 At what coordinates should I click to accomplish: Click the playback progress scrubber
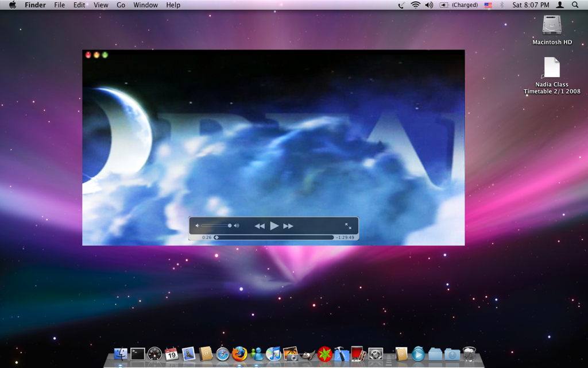pos(216,237)
